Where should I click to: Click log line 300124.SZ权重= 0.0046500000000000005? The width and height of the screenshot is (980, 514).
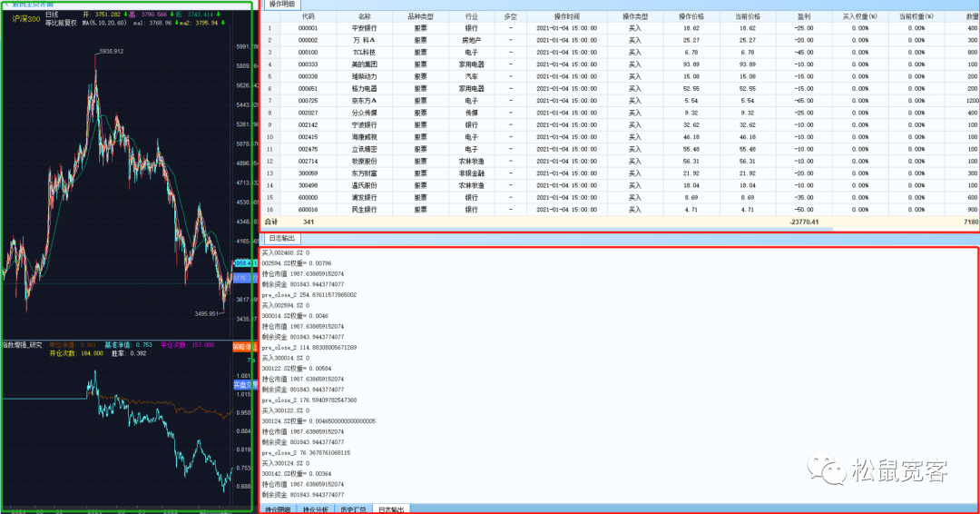(x=318, y=421)
